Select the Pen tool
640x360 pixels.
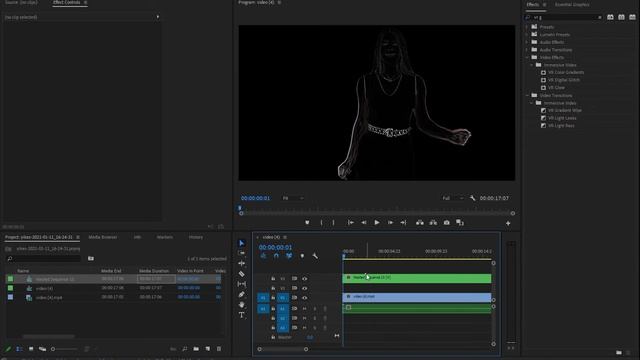(x=242, y=294)
